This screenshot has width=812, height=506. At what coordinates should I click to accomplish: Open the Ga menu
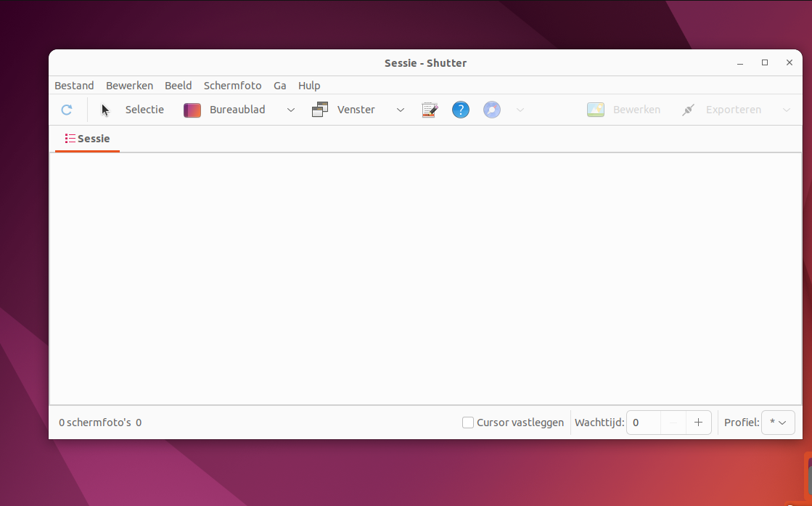pyautogui.click(x=279, y=86)
